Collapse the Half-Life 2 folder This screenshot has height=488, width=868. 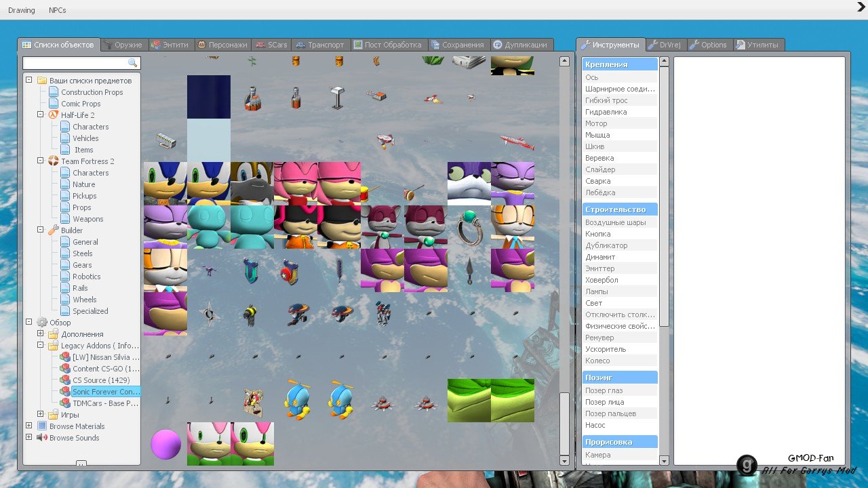pos(40,115)
